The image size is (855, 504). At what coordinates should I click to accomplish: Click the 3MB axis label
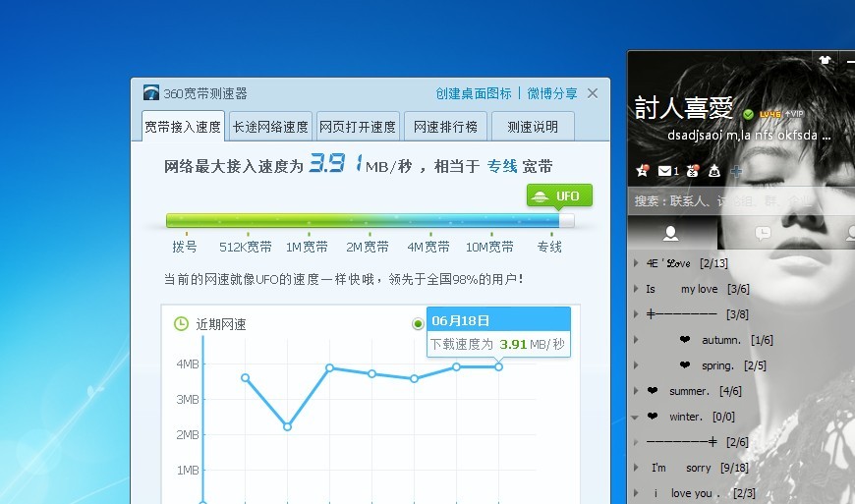point(188,400)
